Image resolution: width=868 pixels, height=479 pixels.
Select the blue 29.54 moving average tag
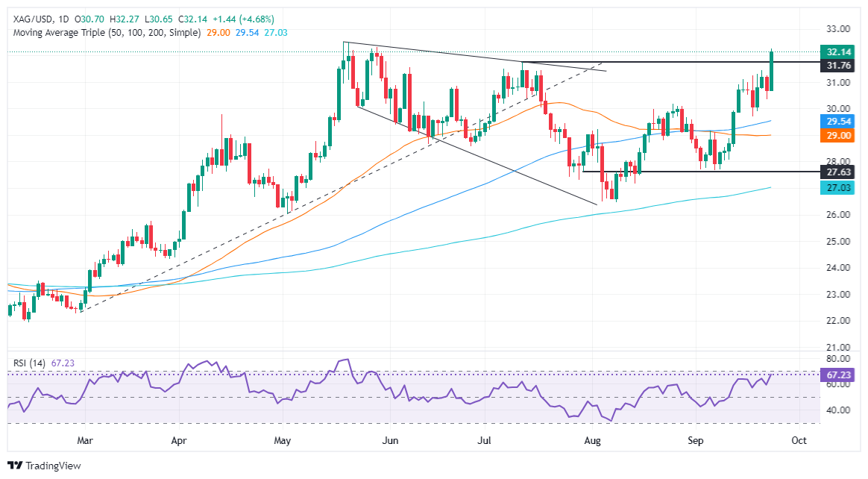tap(838, 122)
